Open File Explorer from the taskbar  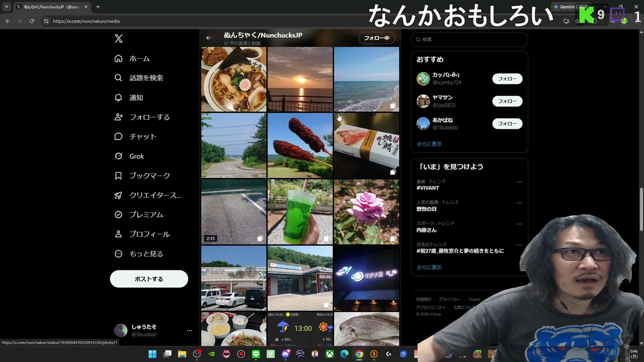click(182, 354)
